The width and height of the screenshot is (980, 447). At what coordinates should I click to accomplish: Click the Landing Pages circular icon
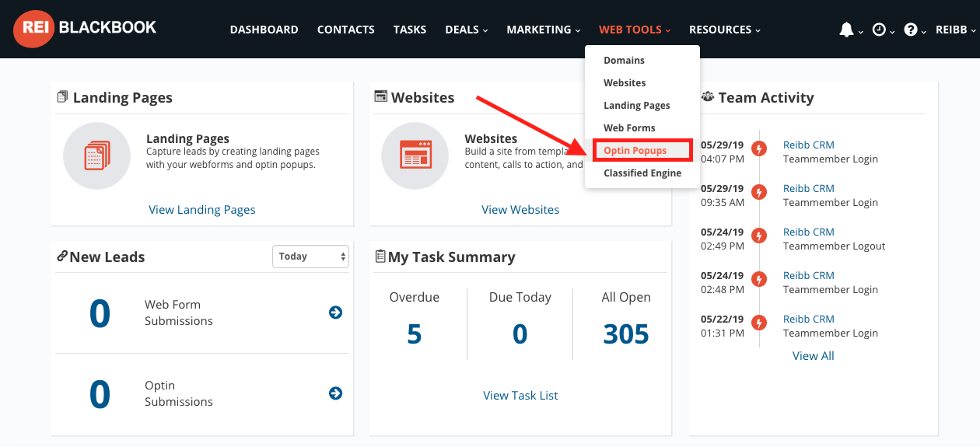(x=96, y=155)
